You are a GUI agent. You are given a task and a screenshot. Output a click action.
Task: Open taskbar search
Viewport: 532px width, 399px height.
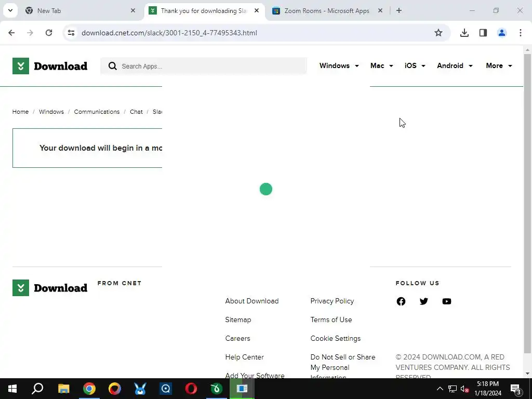(x=37, y=389)
